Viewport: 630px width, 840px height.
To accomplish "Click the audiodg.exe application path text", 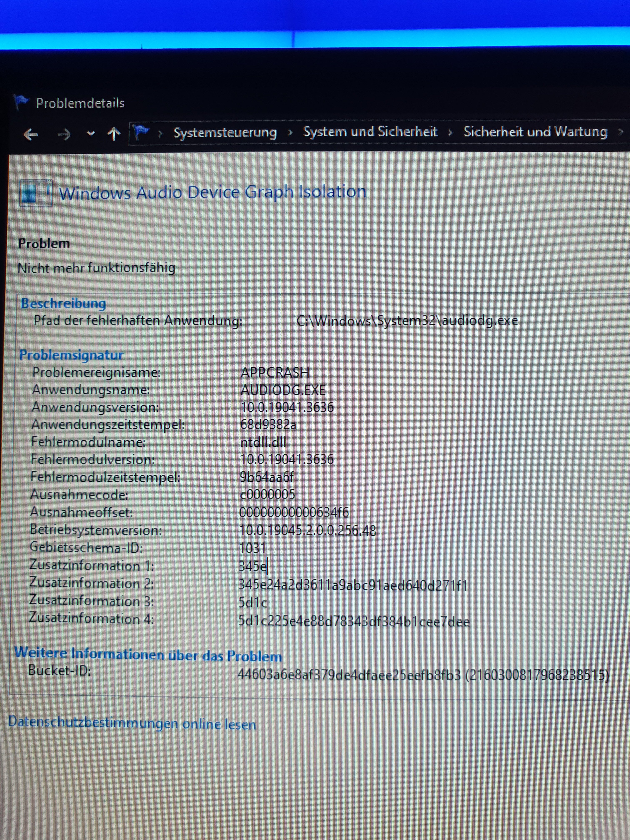I will coord(407,321).
